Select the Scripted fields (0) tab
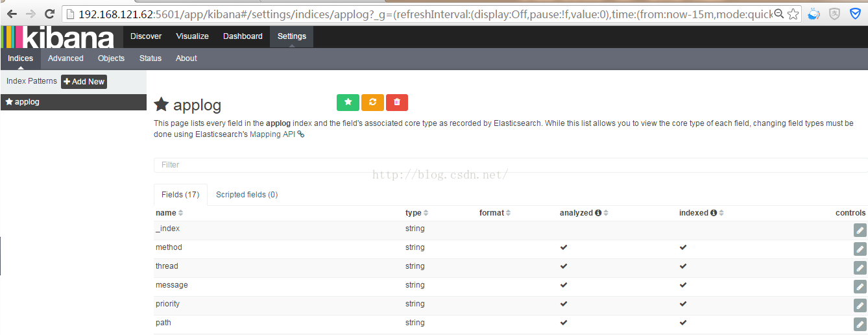This screenshot has width=868, height=335. [247, 195]
